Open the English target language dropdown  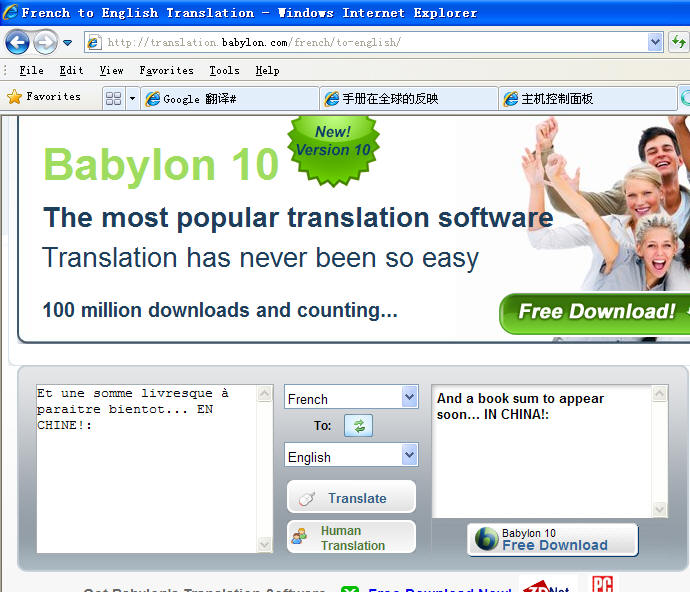(351, 455)
